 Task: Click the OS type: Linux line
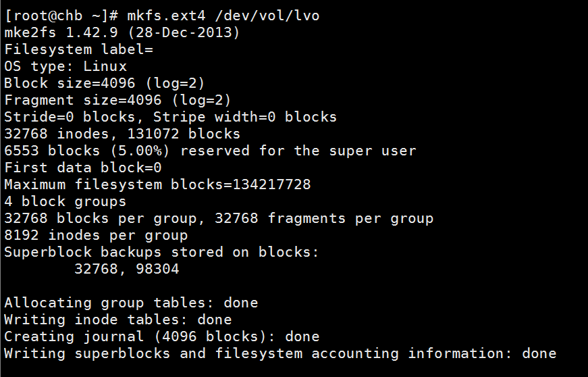tap(65, 66)
